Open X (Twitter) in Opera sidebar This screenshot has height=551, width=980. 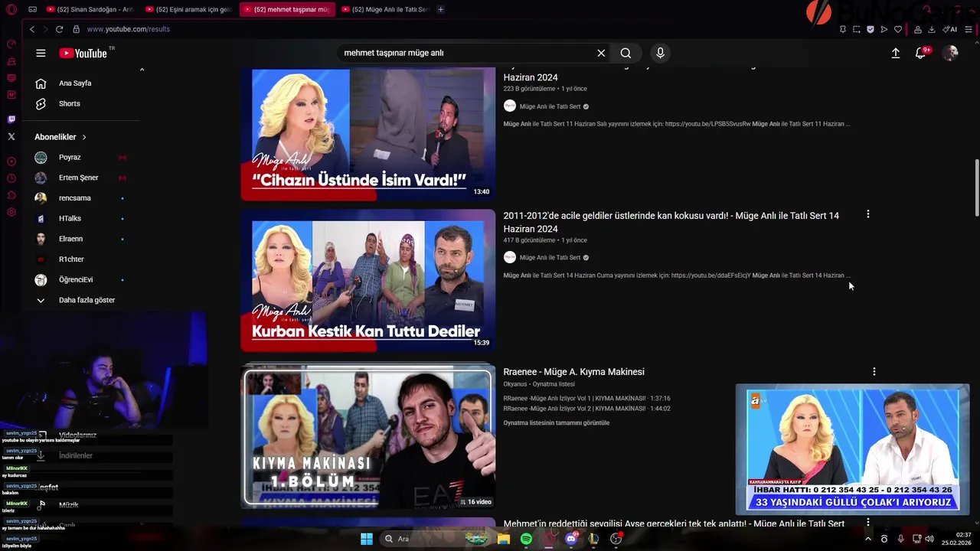[x=11, y=136]
